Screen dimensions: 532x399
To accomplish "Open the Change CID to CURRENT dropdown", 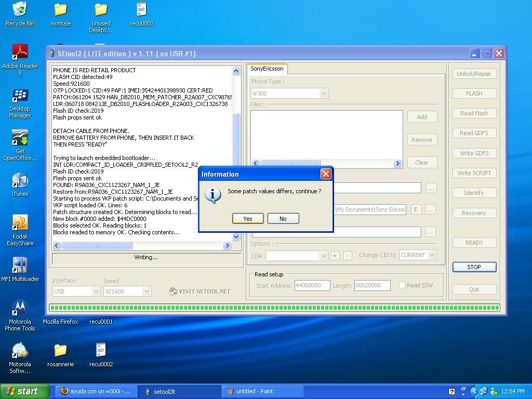I will pos(432,255).
